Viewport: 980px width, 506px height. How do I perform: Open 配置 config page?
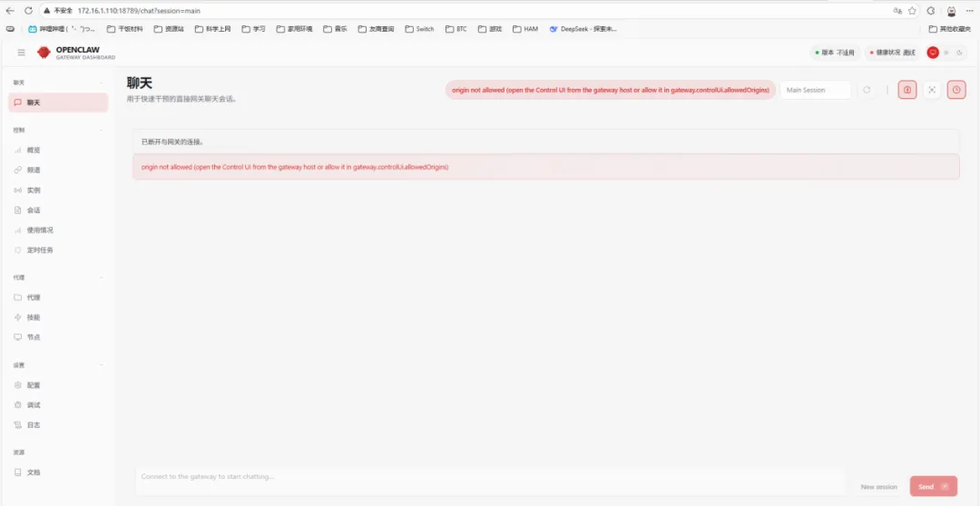(58, 385)
